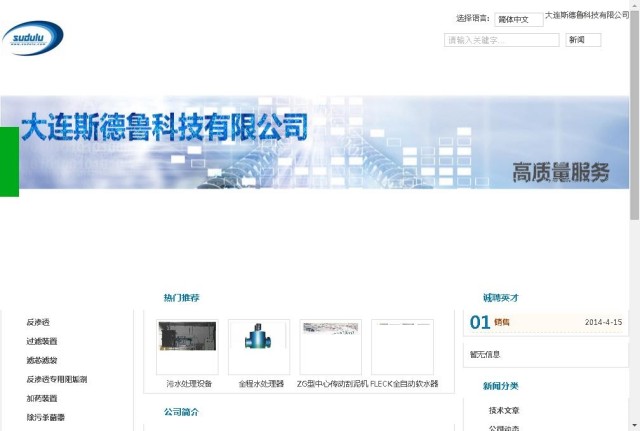The width and height of the screenshot is (640, 431).
Task: Click the 诚聘英才 heading
Action: [501, 298]
